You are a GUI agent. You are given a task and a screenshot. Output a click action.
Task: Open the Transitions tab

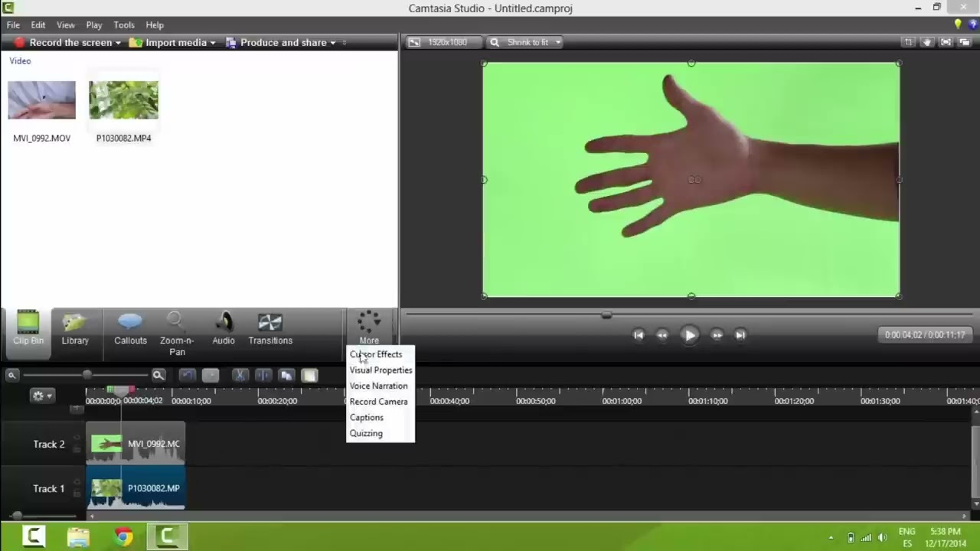tap(270, 328)
